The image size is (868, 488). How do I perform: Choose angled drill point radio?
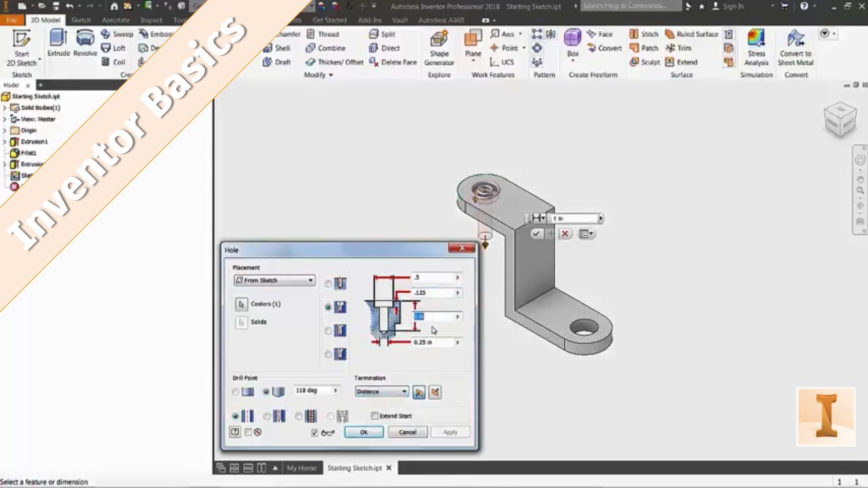tap(266, 392)
